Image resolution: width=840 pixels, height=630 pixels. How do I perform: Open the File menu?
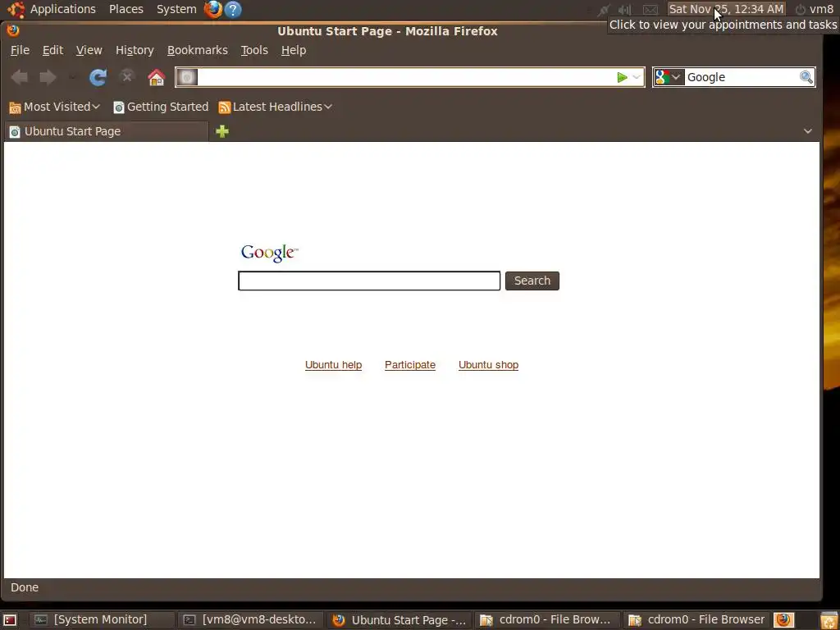pos(20,50)
